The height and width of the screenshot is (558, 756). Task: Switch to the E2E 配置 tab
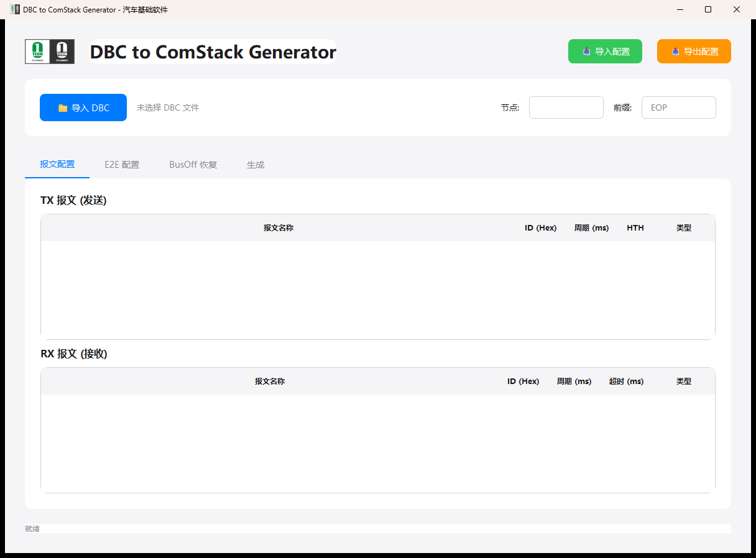click(x=122, y=165)
